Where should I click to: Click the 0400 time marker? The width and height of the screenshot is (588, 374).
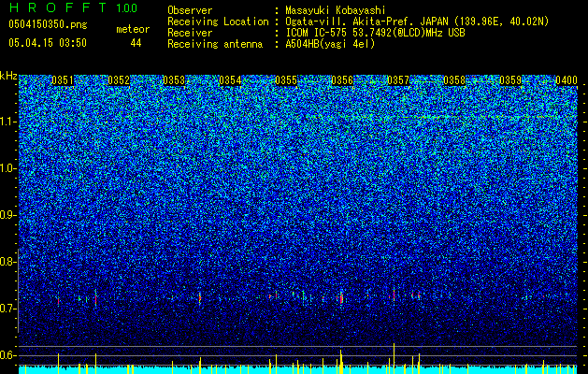pos(566,80)
